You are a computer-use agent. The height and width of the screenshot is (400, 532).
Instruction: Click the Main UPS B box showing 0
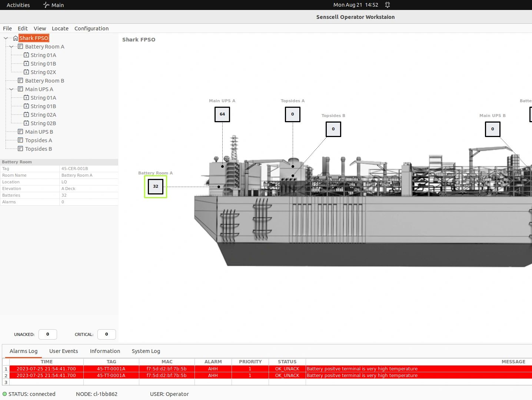coord(492,129)
